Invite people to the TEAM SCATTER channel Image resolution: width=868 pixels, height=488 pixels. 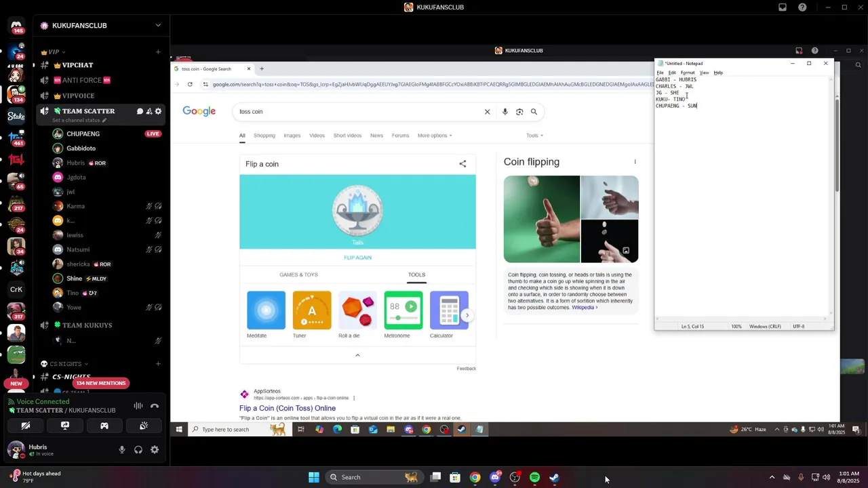click(x=149, y=111)
